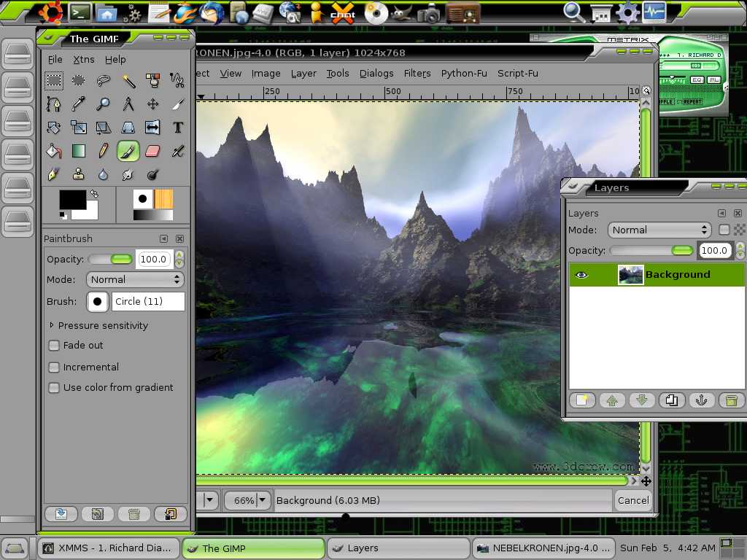The height and width of the screenshot is (560, 747).
Task: Enable the Incremental checkbox
Action: 54,367
